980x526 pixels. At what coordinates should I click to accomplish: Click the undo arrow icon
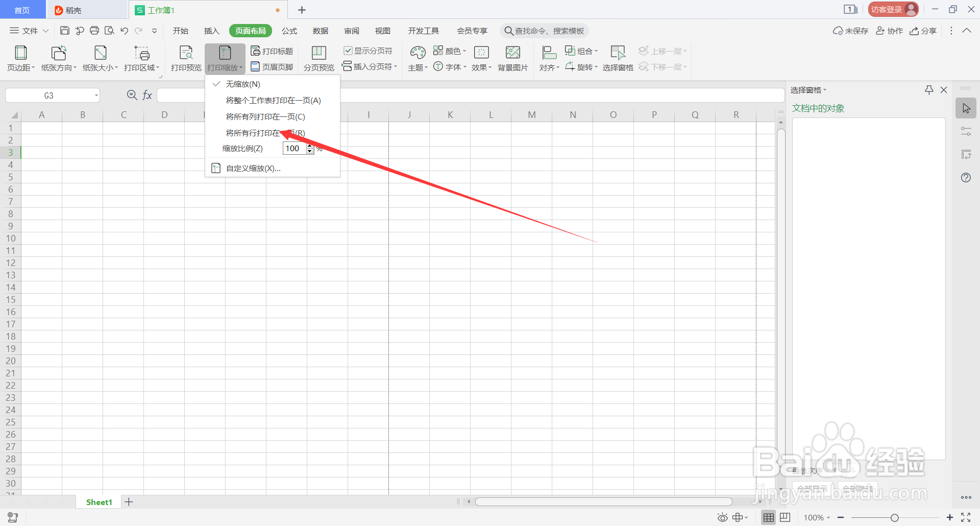(124, 31)
